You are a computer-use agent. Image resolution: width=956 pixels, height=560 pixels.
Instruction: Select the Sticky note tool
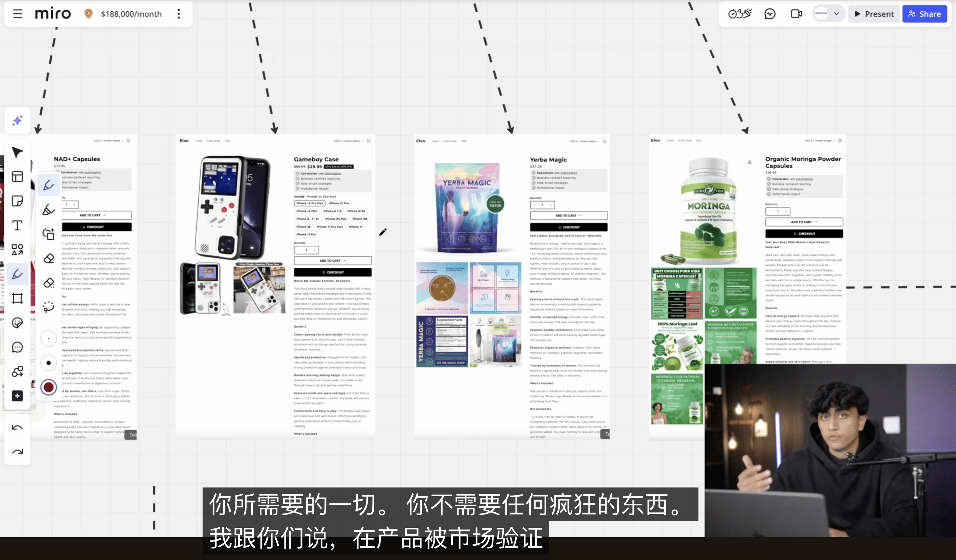[x=17, y=201]
